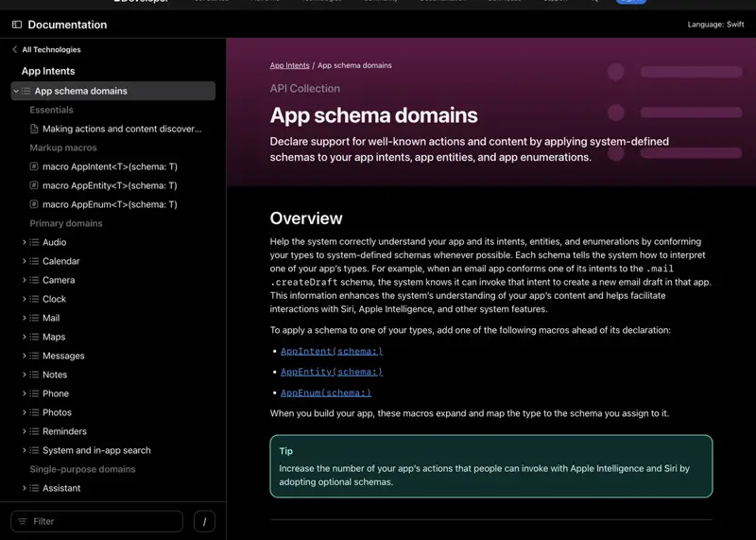Click the Phone collection list icon
Screen dimensions: 756x540
click(34, 393)
